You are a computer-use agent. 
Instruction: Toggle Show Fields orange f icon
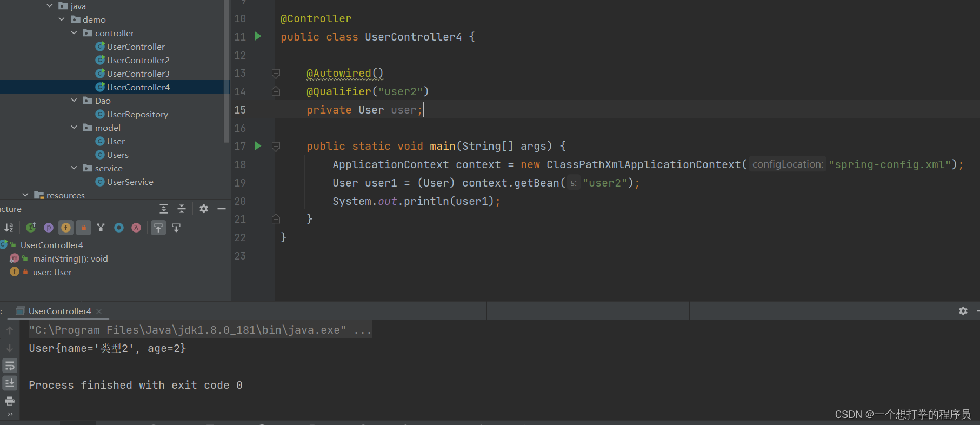point(66,228)
